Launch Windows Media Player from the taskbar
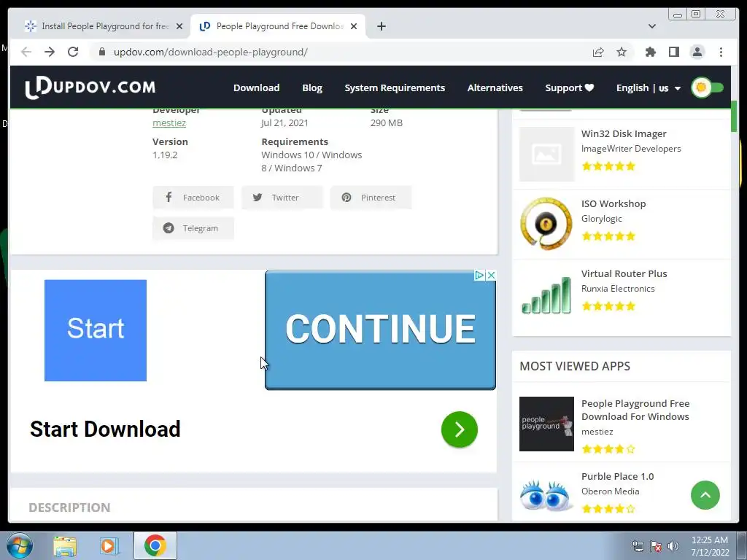This screenshot has width=747, height=560. point(109,546)
